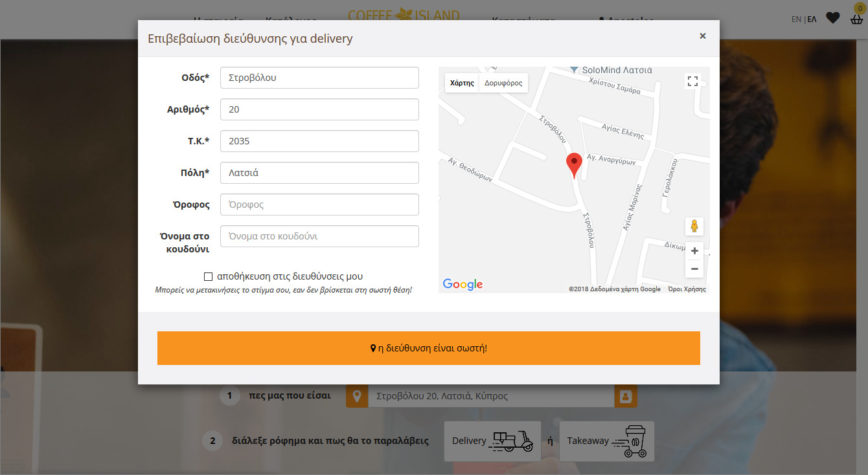Edit the Πόλη city field
The width and height of the screenshot is (868, 475).
point(319,173)
